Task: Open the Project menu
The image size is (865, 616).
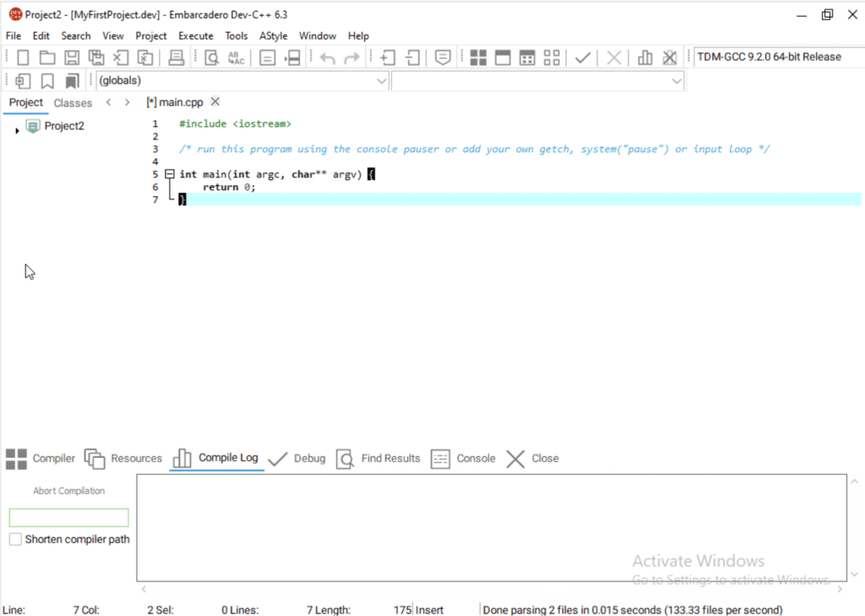Action: coord(150,35)
